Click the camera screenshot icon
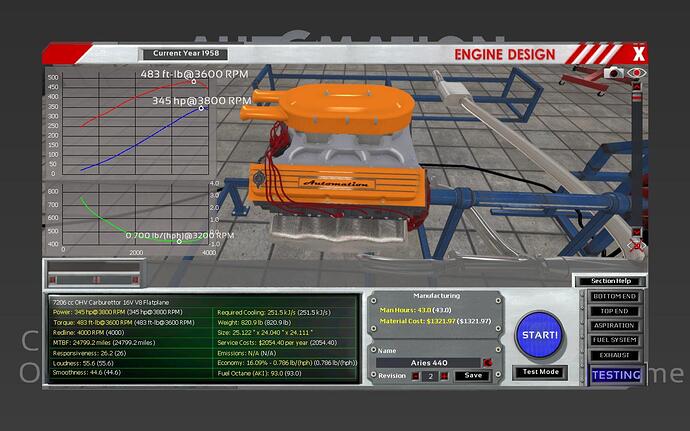Viewport: 690px width, 431px height. (x=614, y=73)
